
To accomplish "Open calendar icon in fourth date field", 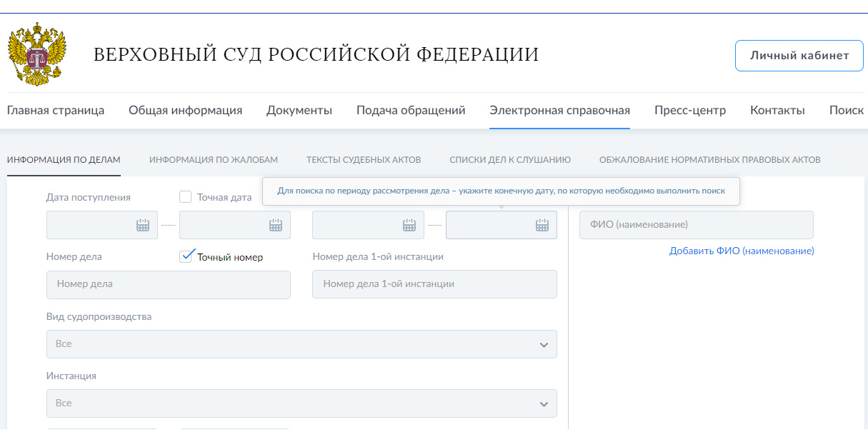I will tap(542, 225).
